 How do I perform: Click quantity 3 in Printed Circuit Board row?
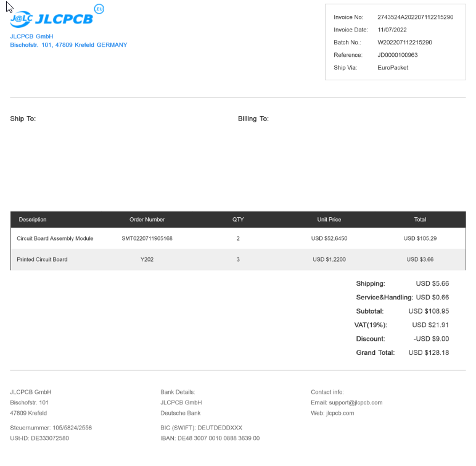(x=238, y=260)
